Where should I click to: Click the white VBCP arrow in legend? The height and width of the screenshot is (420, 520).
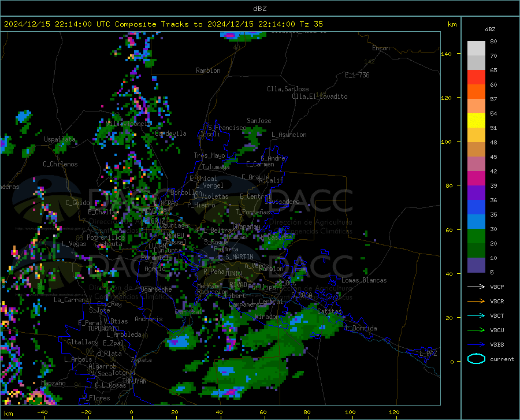476,287
